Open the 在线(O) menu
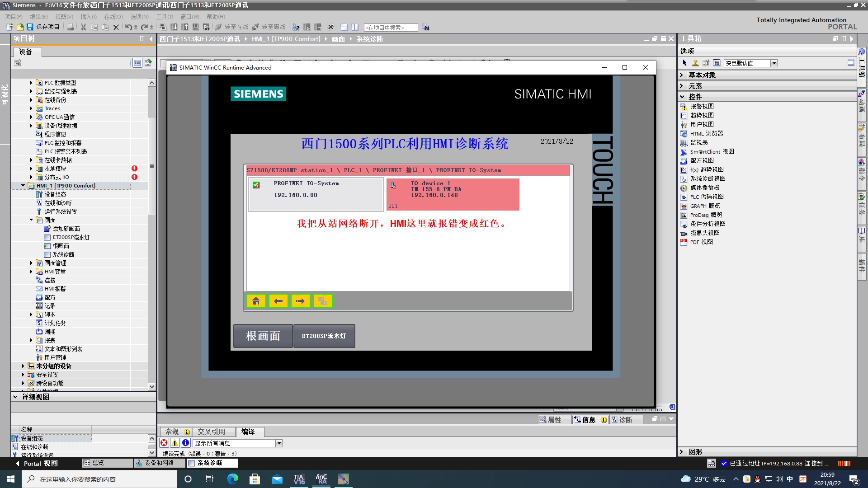The image size is (868, 488). click(x=113, y=17)
